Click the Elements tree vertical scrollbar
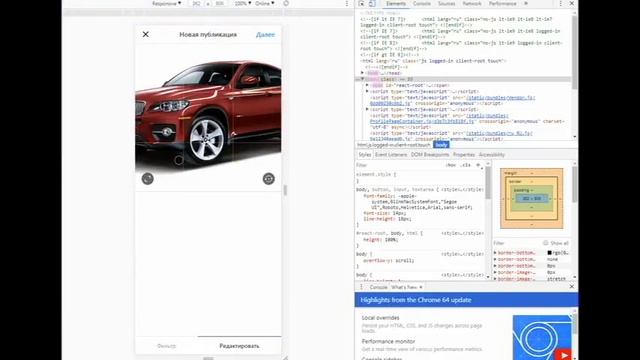The height and width of the screenshot is (360, 640). coord(575,53)
